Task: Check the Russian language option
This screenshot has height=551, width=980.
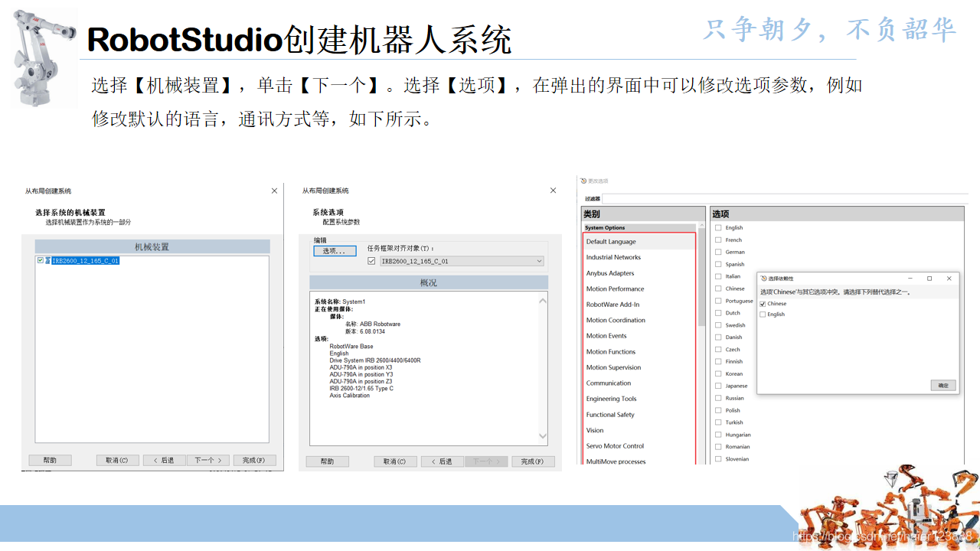Action: tap(718, 398)
